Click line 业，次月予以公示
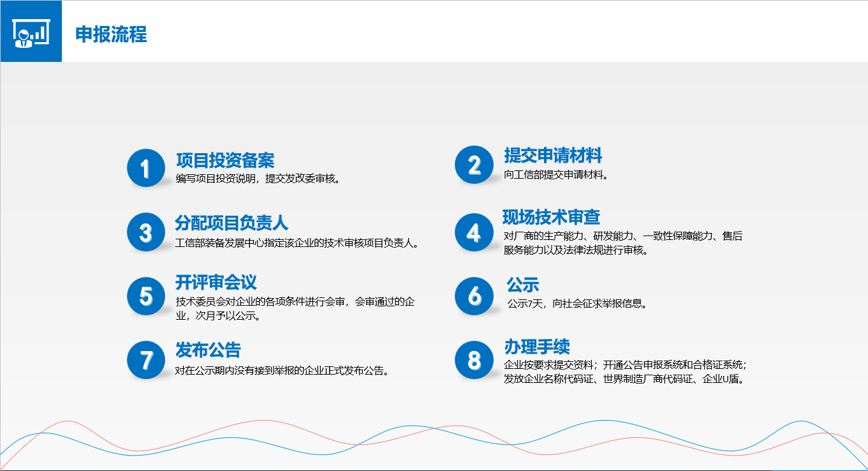The height and width of the screenshot is (471, 868). coord(218,317)
